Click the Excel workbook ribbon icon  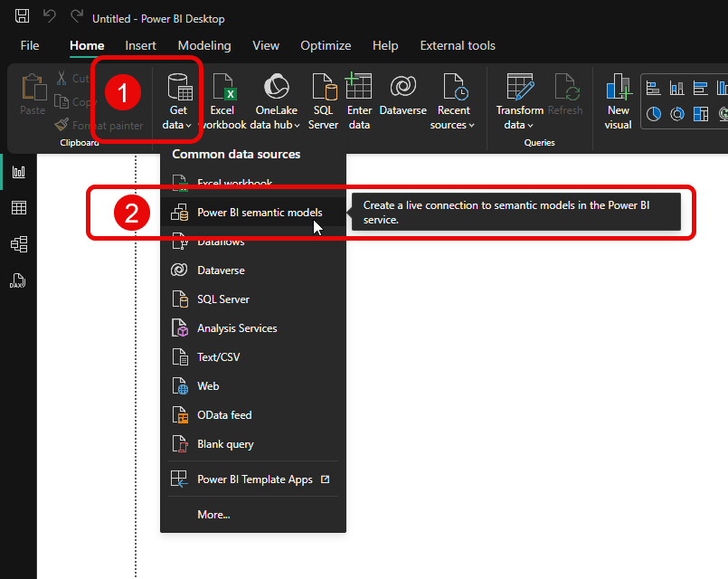pos(224,87)
